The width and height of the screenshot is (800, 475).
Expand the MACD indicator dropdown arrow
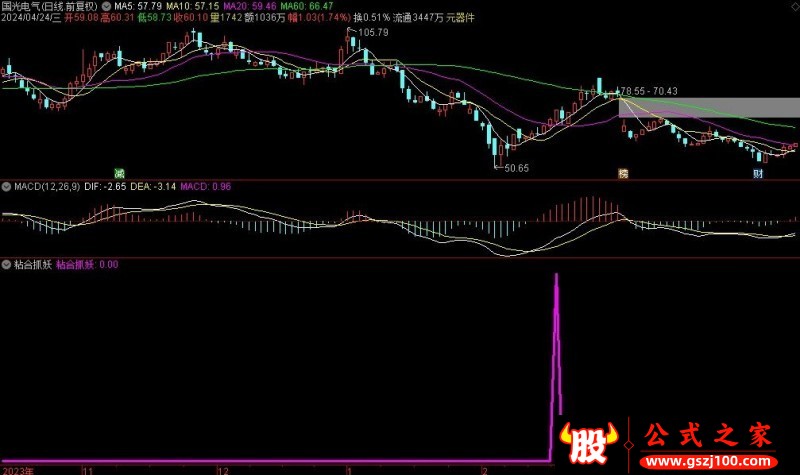tap(6, 186)
